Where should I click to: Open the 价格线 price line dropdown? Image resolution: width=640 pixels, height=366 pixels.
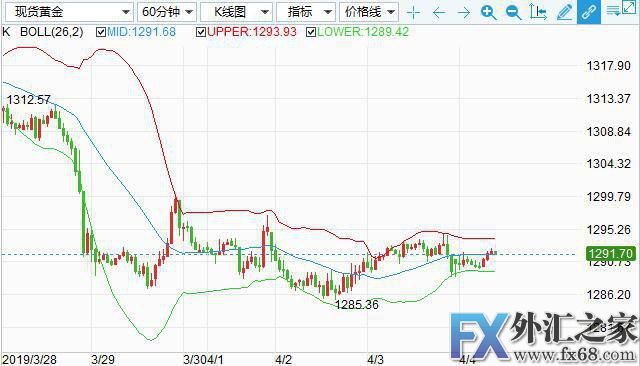click(x=369, y=12)
